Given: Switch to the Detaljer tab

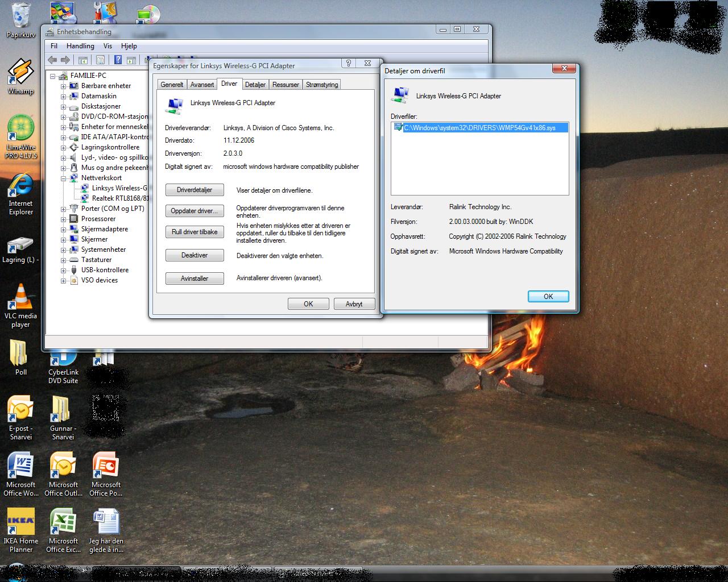Looking at the screenshot, I should click(x=255, y=85).
